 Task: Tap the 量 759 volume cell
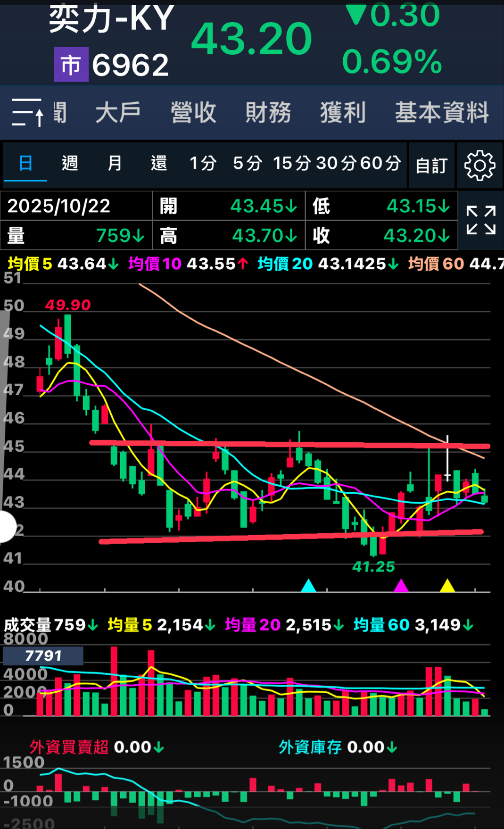coord(76,235)
